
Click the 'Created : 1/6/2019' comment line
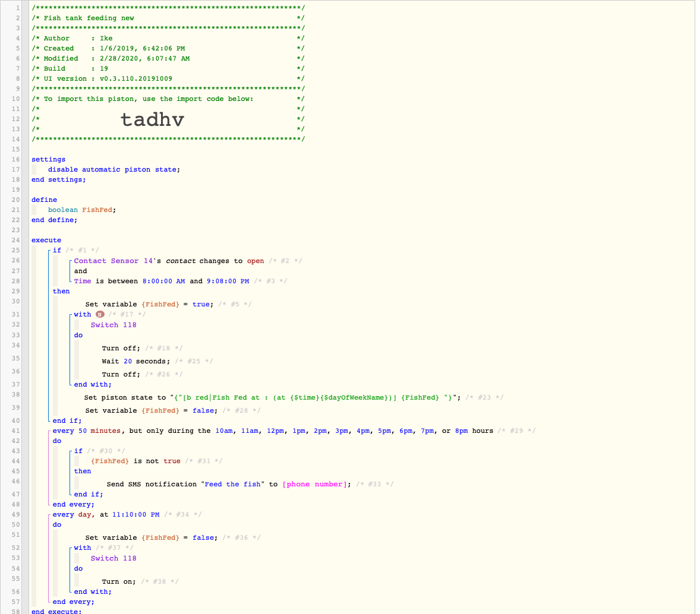tap(168, 48)
